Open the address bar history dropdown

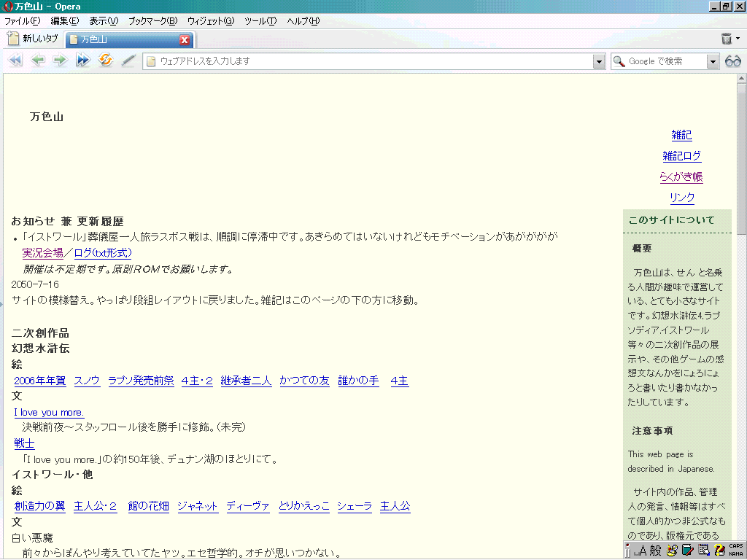[599, 61]
